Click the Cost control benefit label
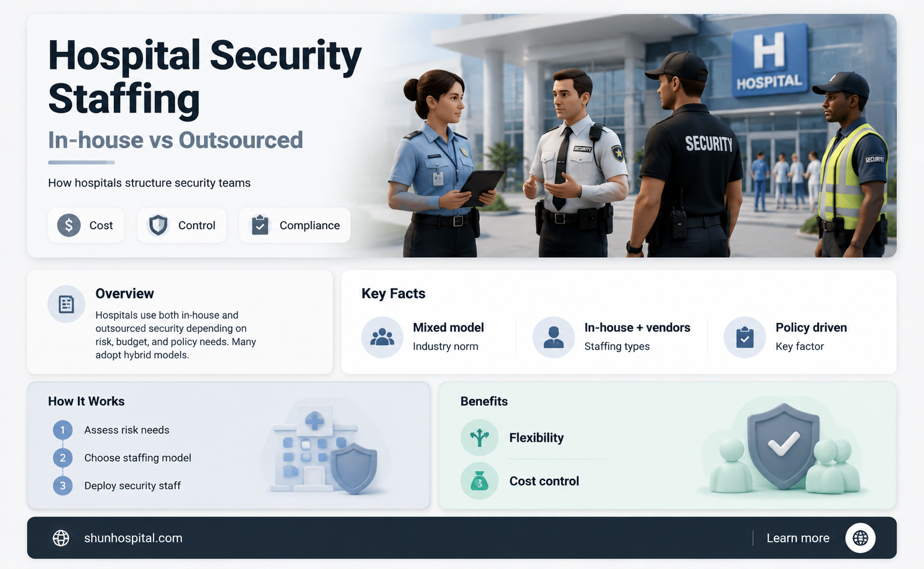The image size is (924, 569). point(544,481)
